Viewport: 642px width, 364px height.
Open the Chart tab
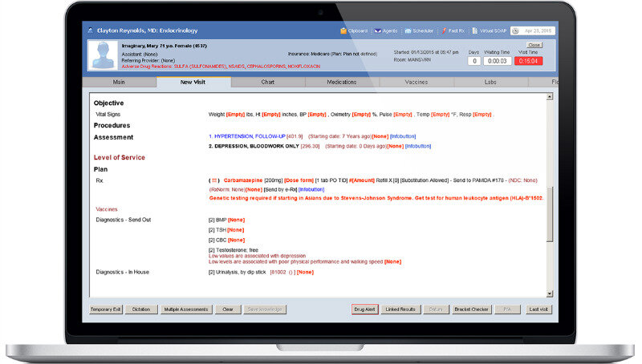[x=267, y=82]
